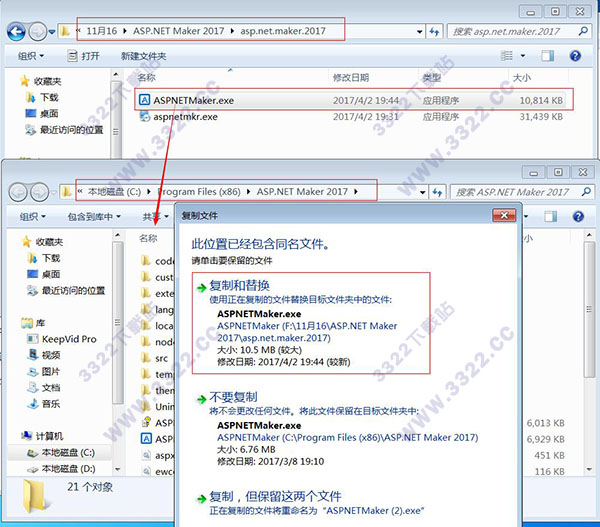Image resolution: width=600 pixels, height=527 pixels.
Task: Select the src folder in the bottom window
Action: pyautogui.click(x=155, y=359)
